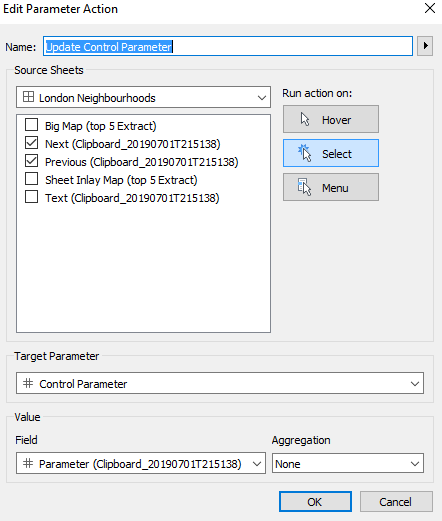
Task: Click the Hover cursor icon
Action: [305, 119]
